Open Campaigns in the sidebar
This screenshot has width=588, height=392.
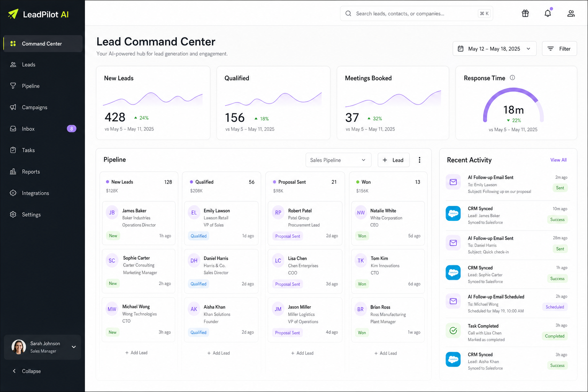(x=43, y=108)
